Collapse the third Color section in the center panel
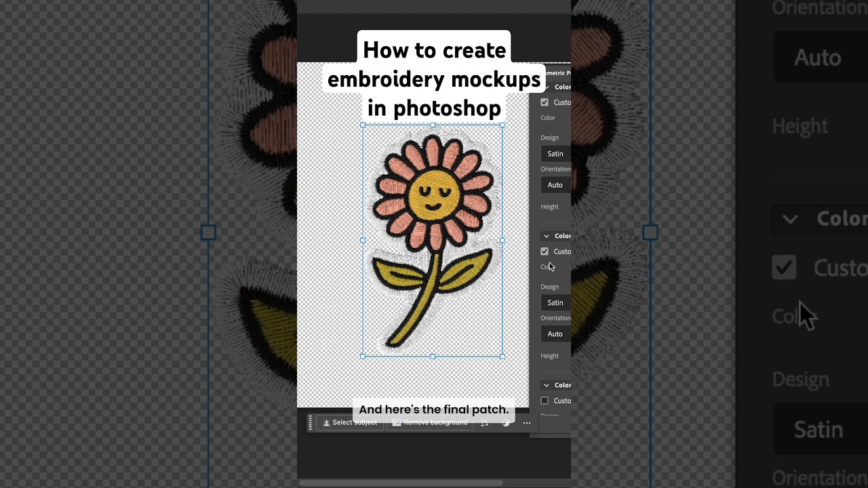The image size is (868, 488). tap(547, 385)
